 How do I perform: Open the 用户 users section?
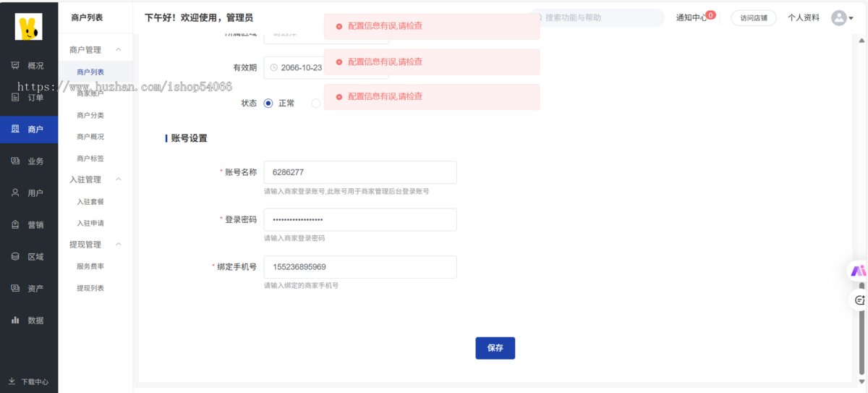coord(29,193)
